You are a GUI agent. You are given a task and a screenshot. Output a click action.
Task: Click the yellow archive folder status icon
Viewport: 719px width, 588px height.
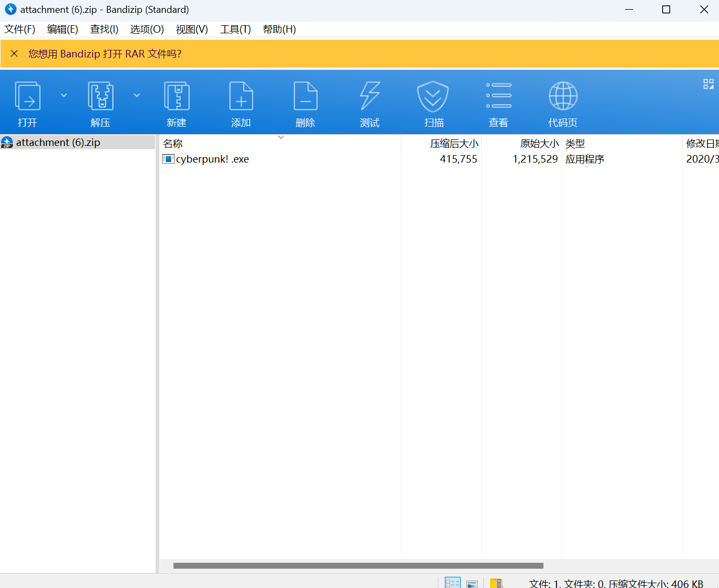pos(496,583)
